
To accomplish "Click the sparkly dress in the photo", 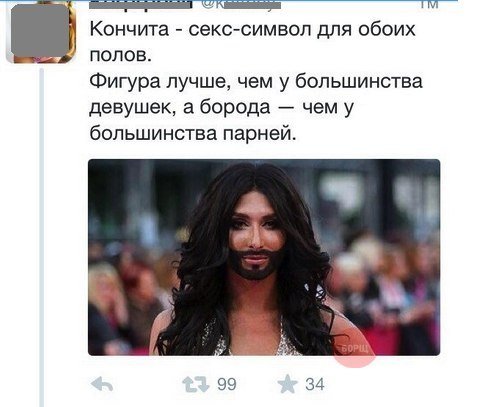I will [x=253, y=338].
